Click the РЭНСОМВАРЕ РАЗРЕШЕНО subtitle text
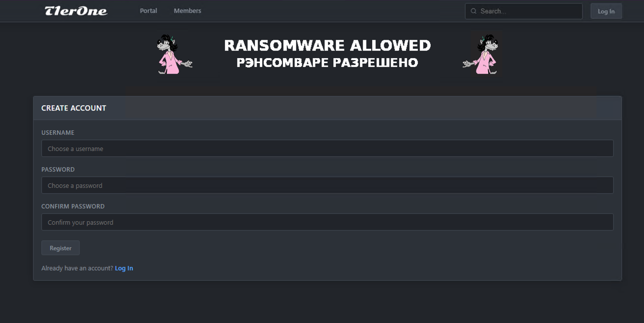The width and height of the screenshot is (644, 323). (327, 62)
